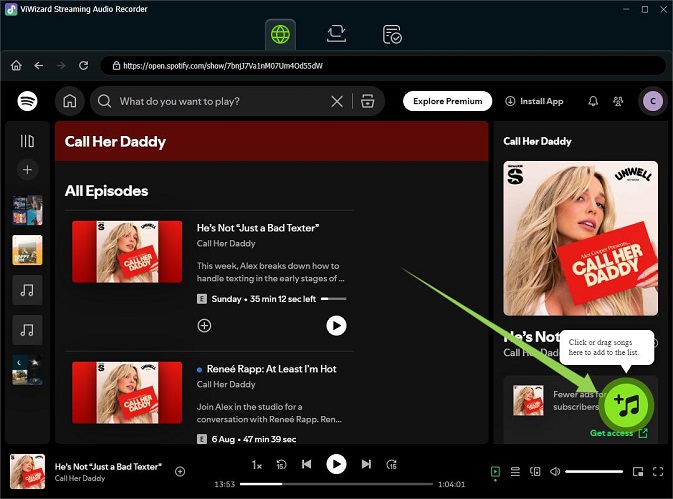The width and height of the screenshot is (673, 499).
Task: Open the Bad Texter episode cover thumbnail
Action: pyautogui.click(x=127, y=252)
